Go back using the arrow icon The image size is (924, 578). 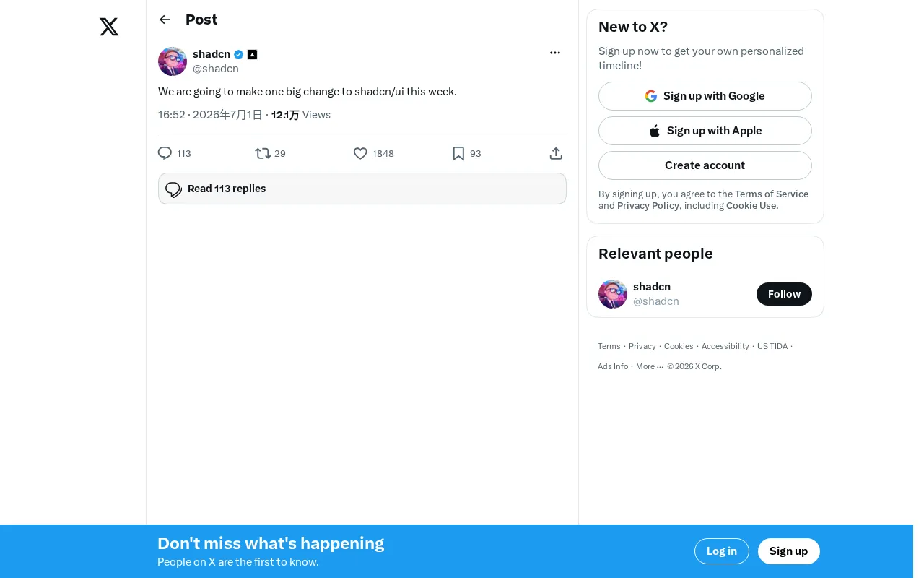pyautogui.click(x=165, y=20)
